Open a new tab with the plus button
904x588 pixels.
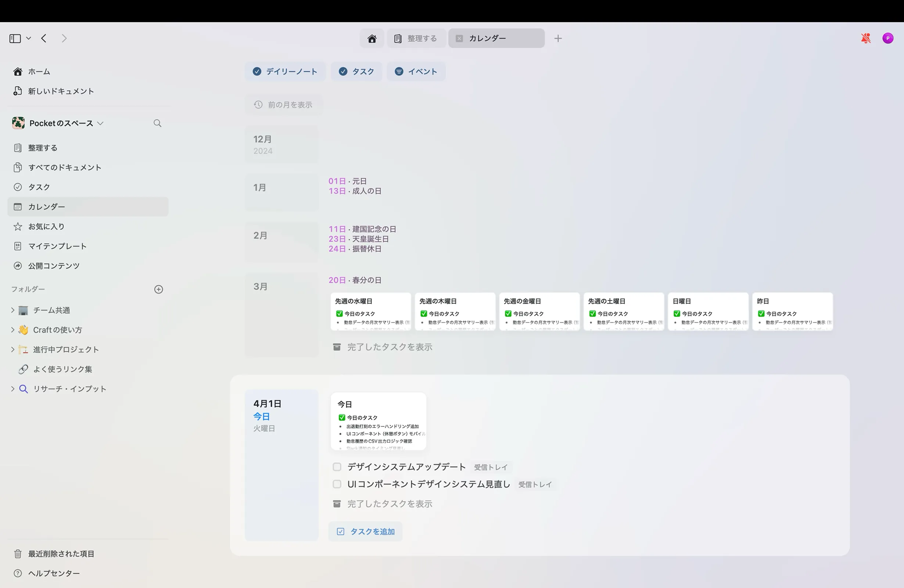558,38
